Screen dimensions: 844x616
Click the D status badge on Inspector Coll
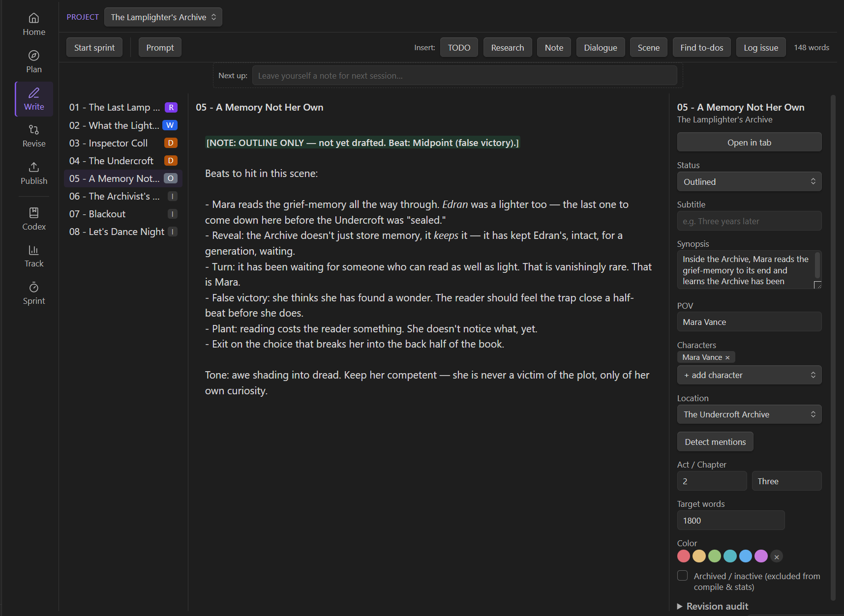coord(171,143)
